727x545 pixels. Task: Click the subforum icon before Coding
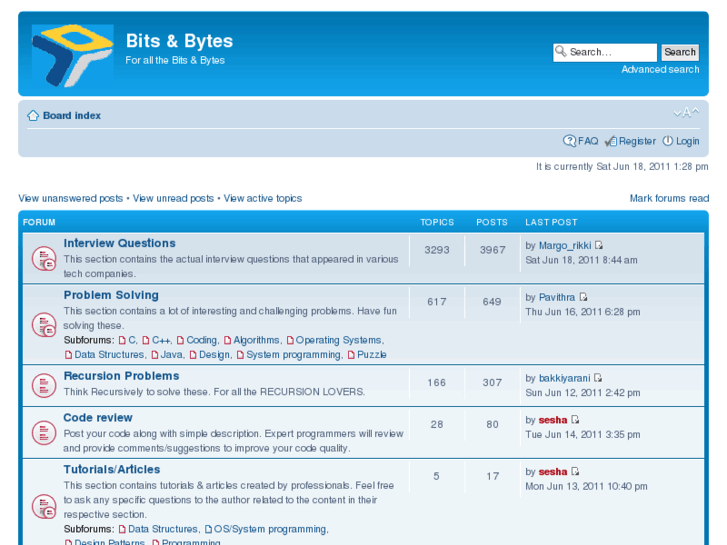click(x=180, y=340)
